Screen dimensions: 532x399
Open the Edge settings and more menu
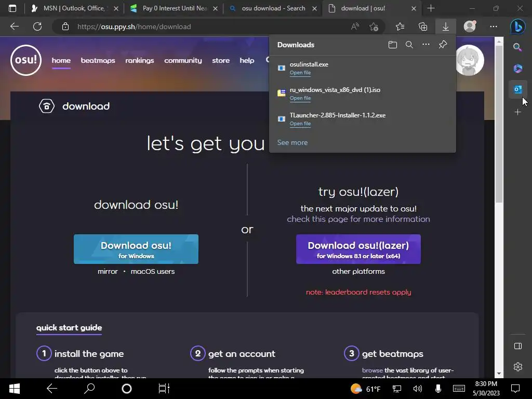(x=494, y=26)
